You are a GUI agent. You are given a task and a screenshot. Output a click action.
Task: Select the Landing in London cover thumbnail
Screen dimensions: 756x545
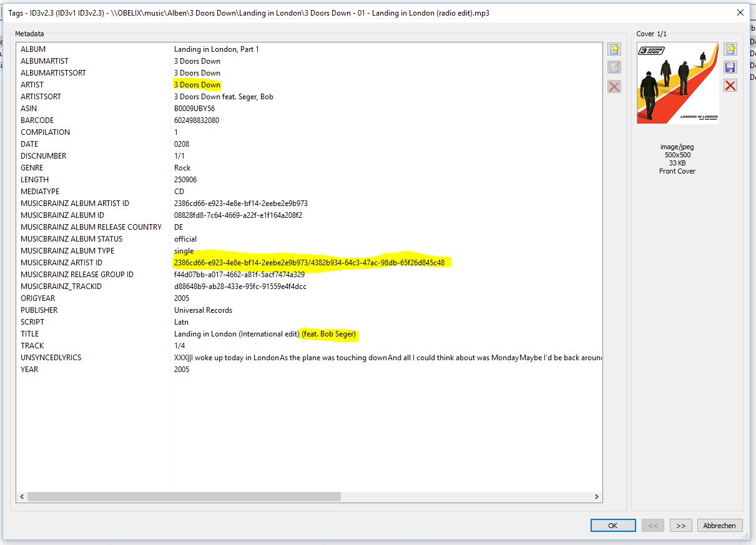[678, 83]
